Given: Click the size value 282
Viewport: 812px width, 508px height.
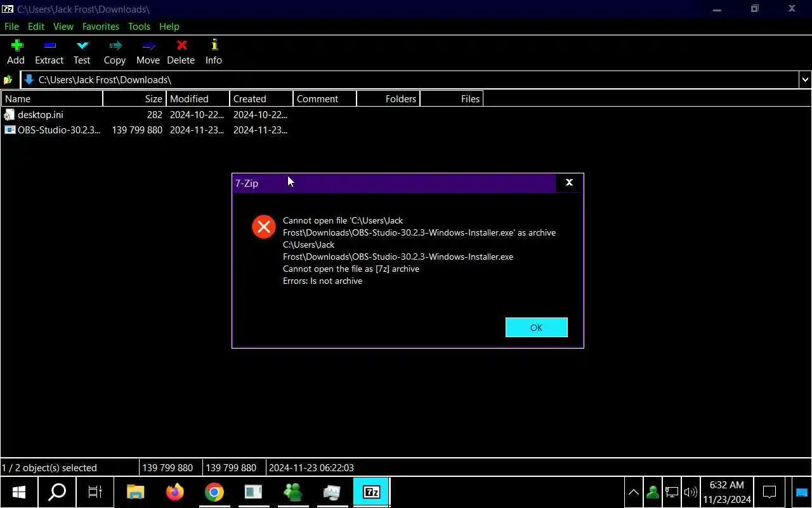Looking at the screenshot, I should (155, 115).
